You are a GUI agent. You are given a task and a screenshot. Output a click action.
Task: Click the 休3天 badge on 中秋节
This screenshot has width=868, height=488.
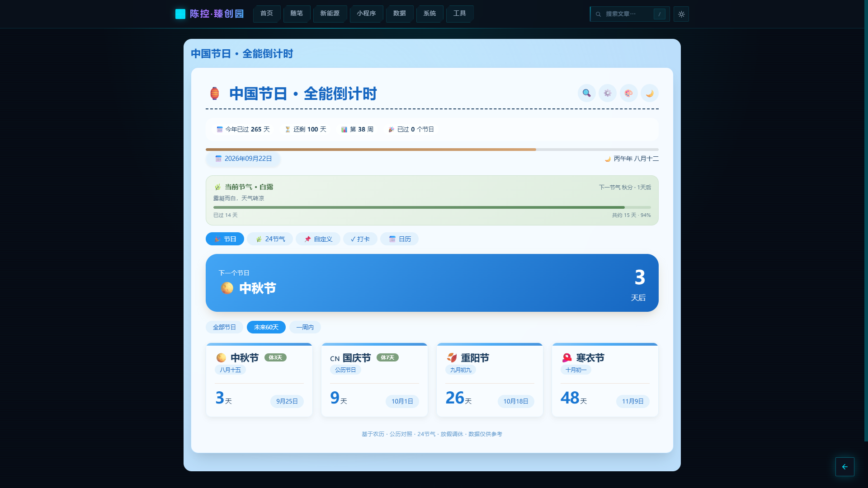click(275, 357)
